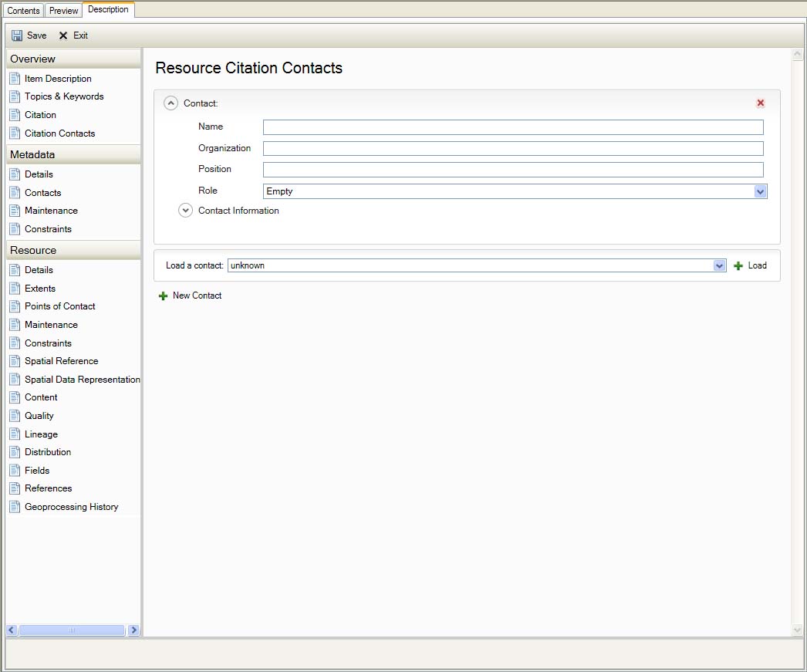
Task: Click the Spatial Reference page icon
Action: [15, 361]
